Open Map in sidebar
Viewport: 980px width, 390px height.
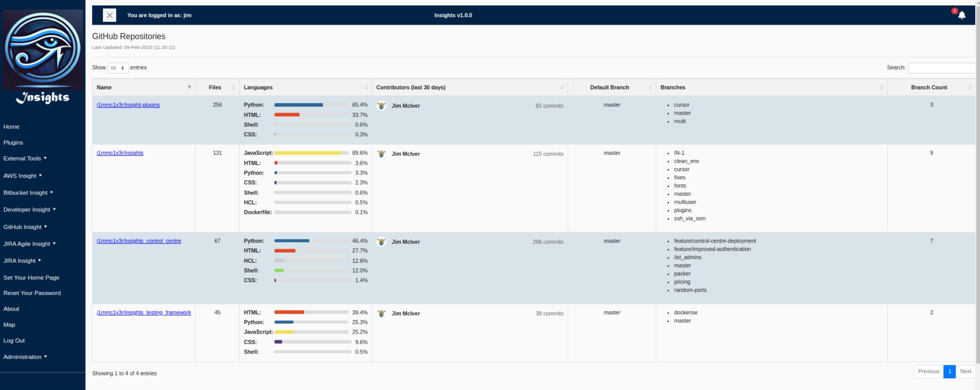click(9, 325)
